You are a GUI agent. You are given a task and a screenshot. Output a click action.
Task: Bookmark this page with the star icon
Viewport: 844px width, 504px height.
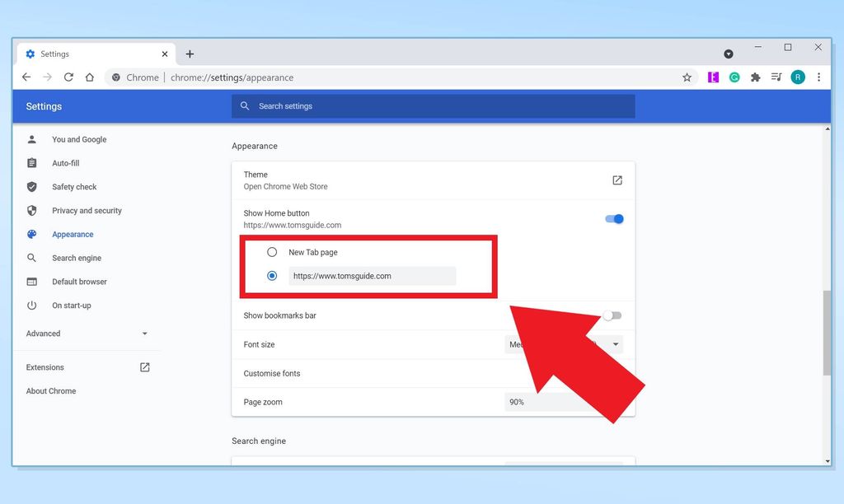pyautogui.click(x=687, y=77)
